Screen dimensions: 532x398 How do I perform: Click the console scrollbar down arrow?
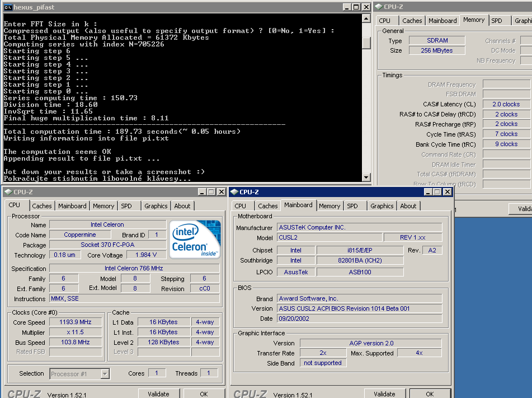[366, 178]
